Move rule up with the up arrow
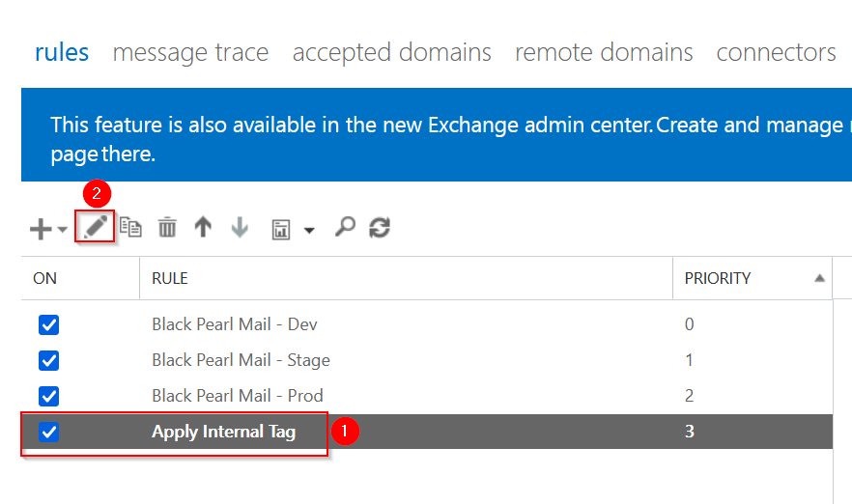852x504 pixels. tap(203, 228)
